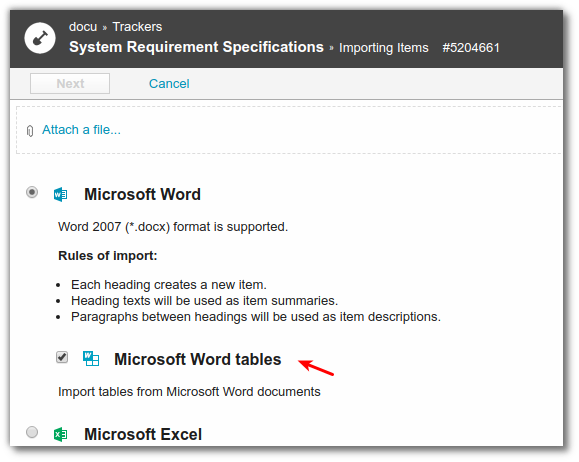Viewport: 579px width, 462px height.
Task: Click the Next button
Action: 70,83
